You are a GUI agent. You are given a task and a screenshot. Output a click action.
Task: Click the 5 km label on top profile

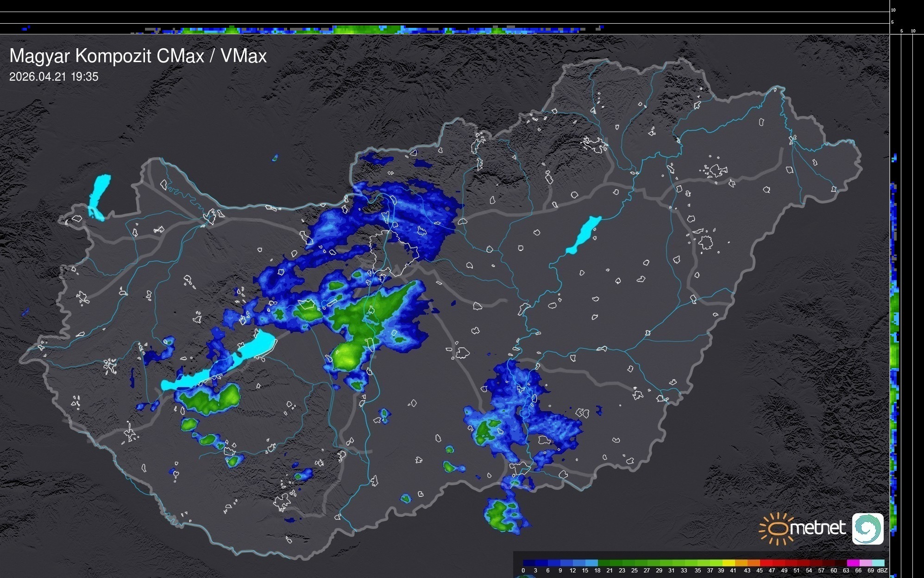(893, 22)
